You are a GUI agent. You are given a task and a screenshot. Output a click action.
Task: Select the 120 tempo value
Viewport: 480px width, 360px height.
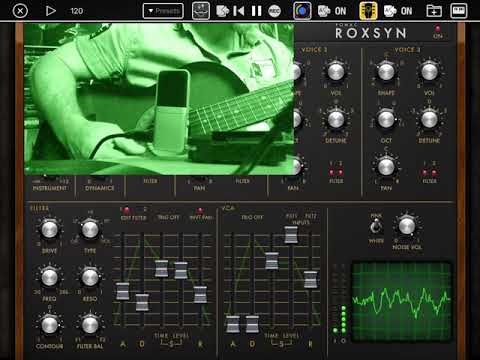click(77, 11)
